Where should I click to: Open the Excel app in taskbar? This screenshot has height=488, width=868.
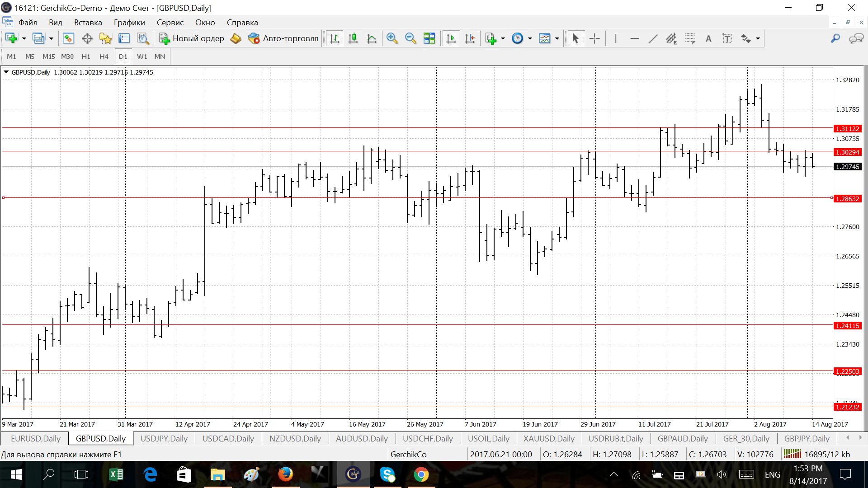pos(116,474)
